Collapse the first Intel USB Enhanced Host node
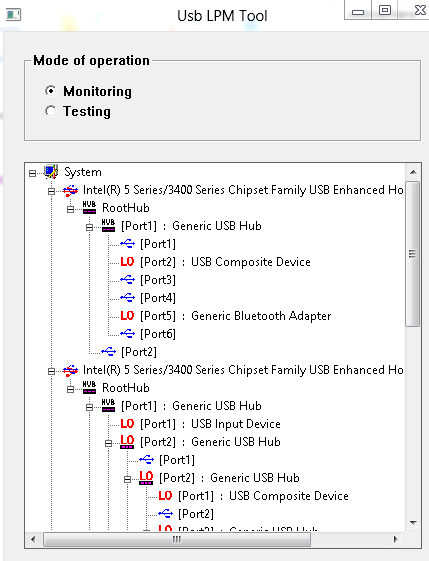 click(52, 191)
